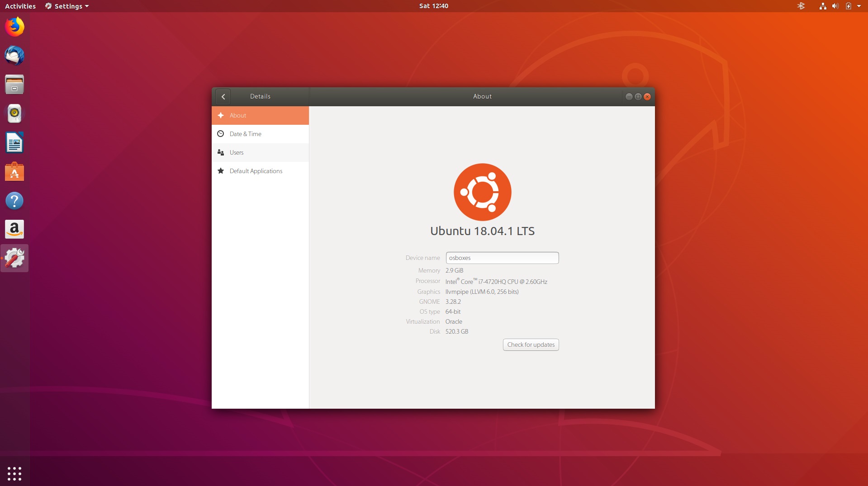Click the About sparkle icon in sidebar
The image size is (868, 486).
[221, 115]
